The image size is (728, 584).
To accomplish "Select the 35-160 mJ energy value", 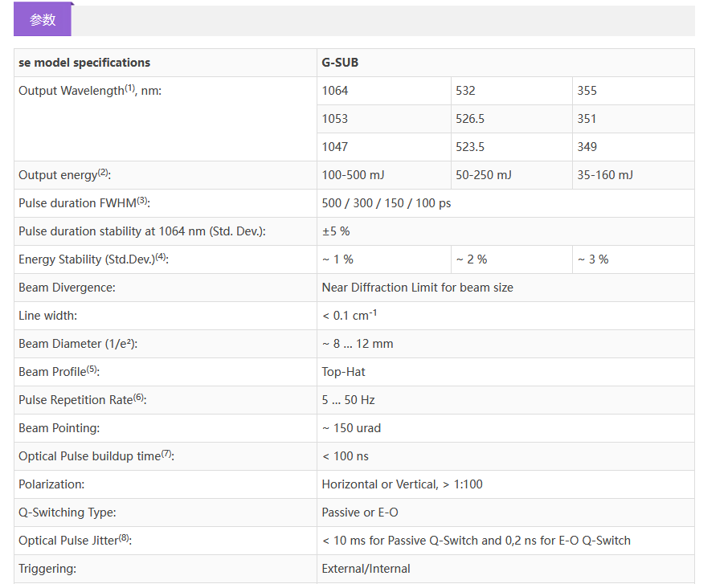I will [x=605, y=175].
